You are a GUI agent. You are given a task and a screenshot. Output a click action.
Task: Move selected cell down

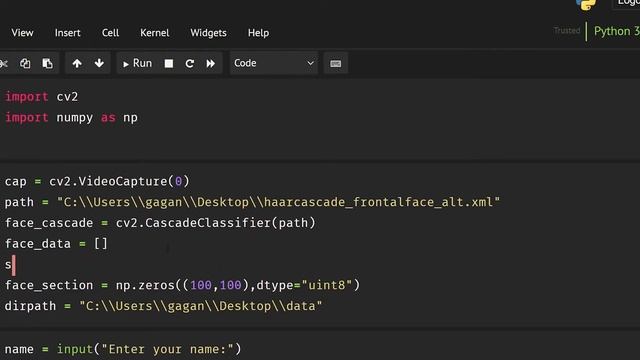tap(99, 63)
